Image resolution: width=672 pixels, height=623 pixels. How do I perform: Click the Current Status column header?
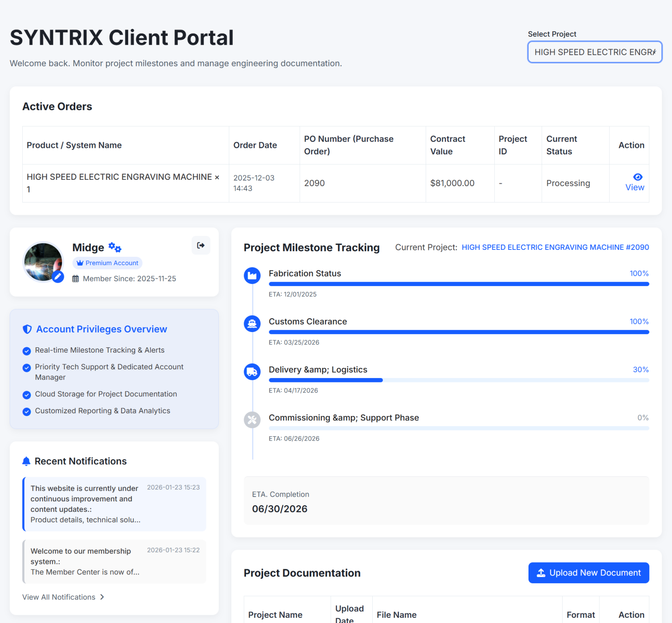[x=561, y=145]
